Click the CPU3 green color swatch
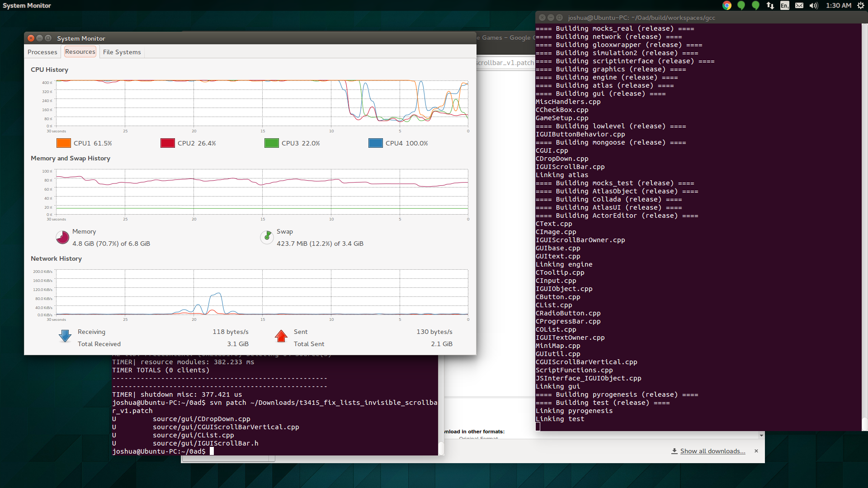Viewport: 868px width, 488px height. coord(272,143)
